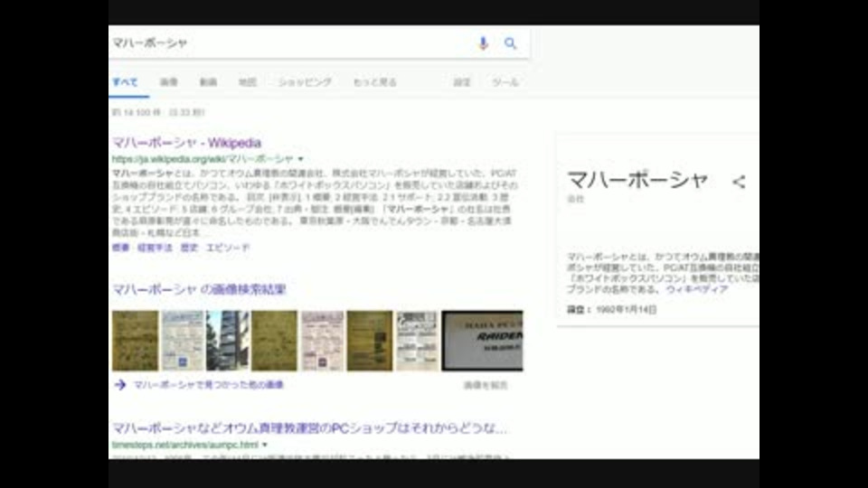Screen dimensions: 868x488
Task: Click the エピソード sitelink
Action: (x=228, y=248)
